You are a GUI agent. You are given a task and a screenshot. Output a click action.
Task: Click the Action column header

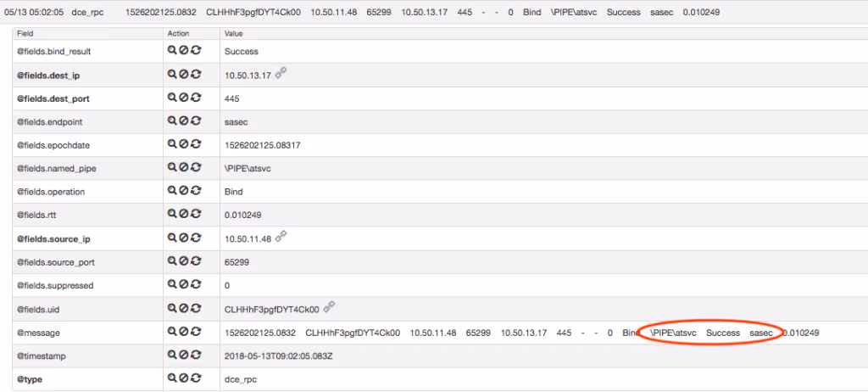tap(178, 34)
